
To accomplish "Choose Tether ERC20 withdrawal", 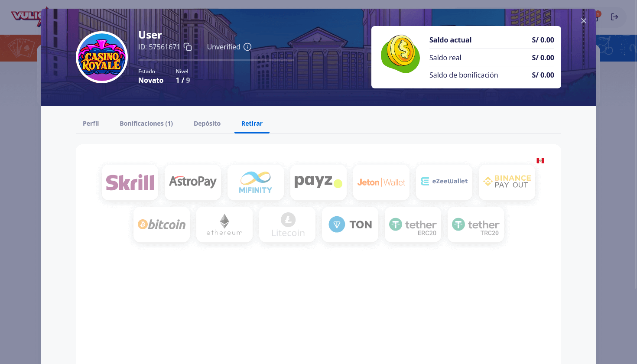I will tap(413, 224).
